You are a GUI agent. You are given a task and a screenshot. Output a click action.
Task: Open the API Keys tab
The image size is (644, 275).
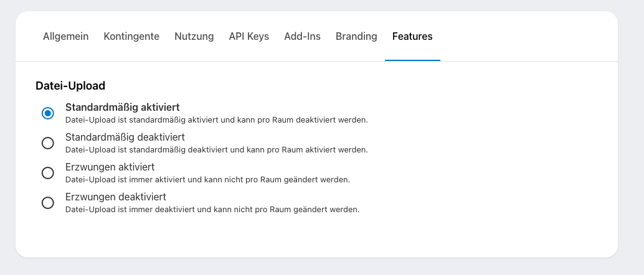click(249, 36)
